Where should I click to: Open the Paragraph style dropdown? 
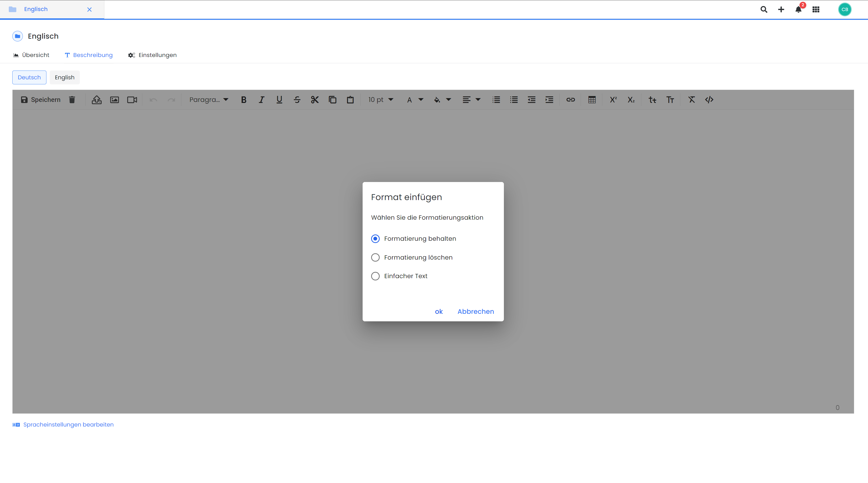[x=209, y=99]
